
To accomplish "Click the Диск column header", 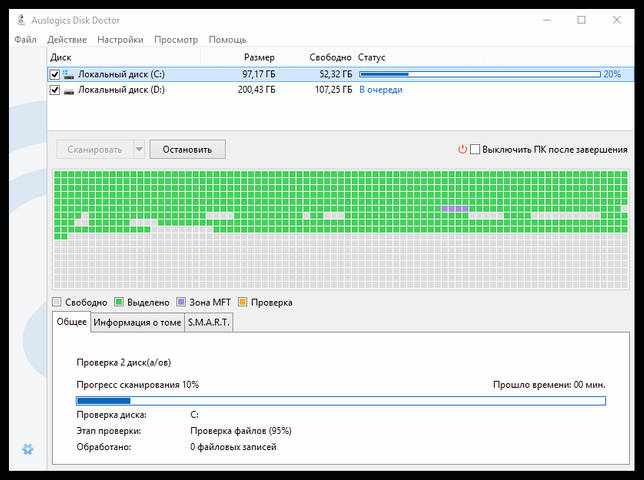I will click(61, 58).
